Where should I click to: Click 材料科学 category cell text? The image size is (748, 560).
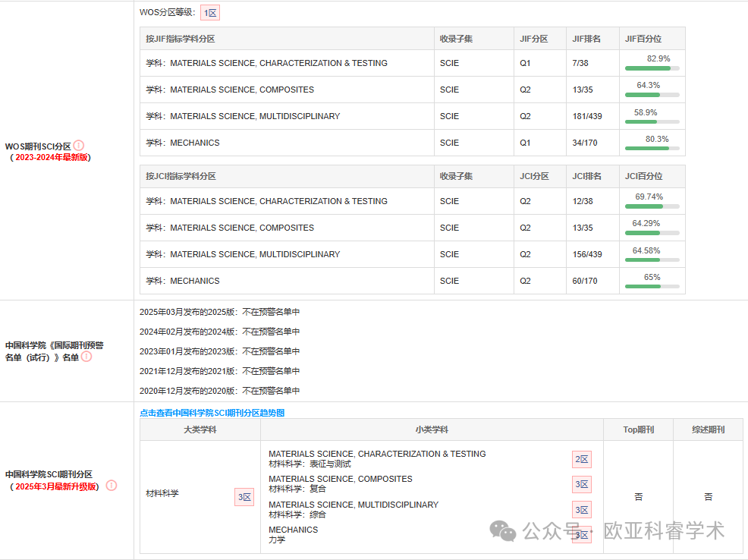pyautogui.click(x=162, y=493)
